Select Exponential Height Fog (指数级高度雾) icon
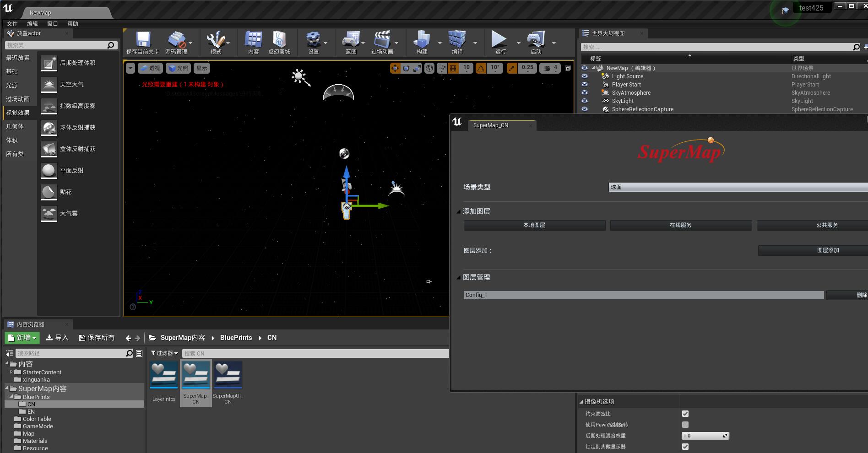The height and width of the screenshot is (453, 868). pyautogui.click(x=49, y=106)
